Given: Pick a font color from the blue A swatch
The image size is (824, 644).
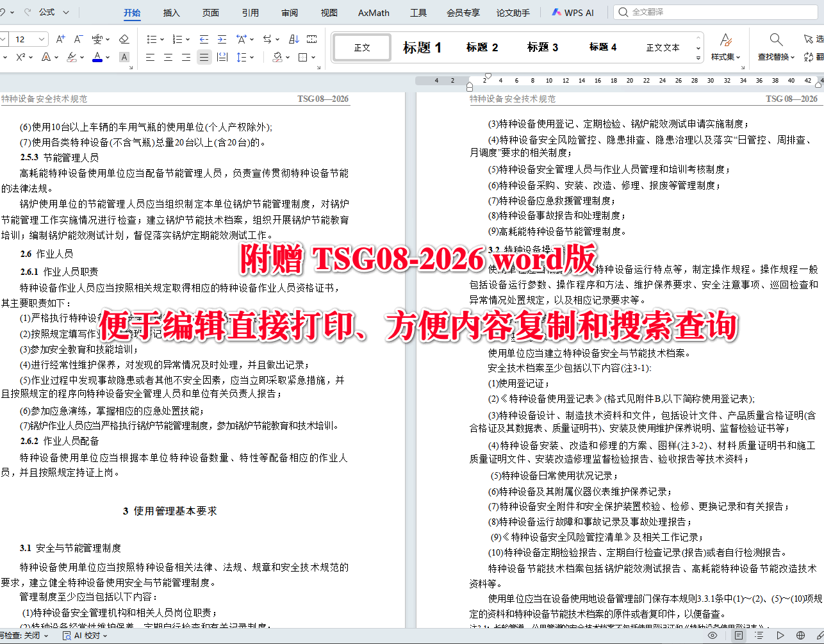Looking at the screenshot, I should pos(97,57).
